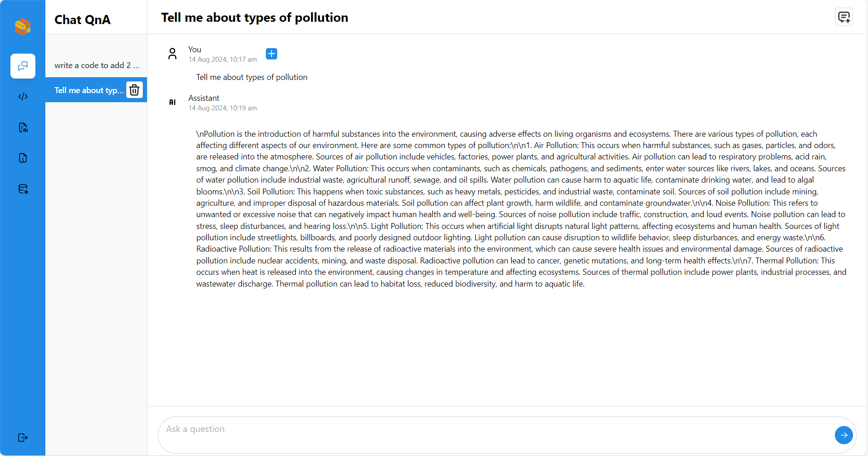Open the Chat QnA sidebar icon
The image size is (868, 456).
pyautogui.click(x=23, y=66)
